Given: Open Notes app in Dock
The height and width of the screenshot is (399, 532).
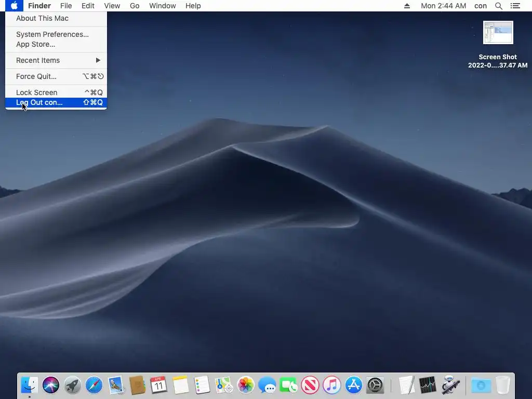Looking at the screenshot, I should click(x=180, y=385).
